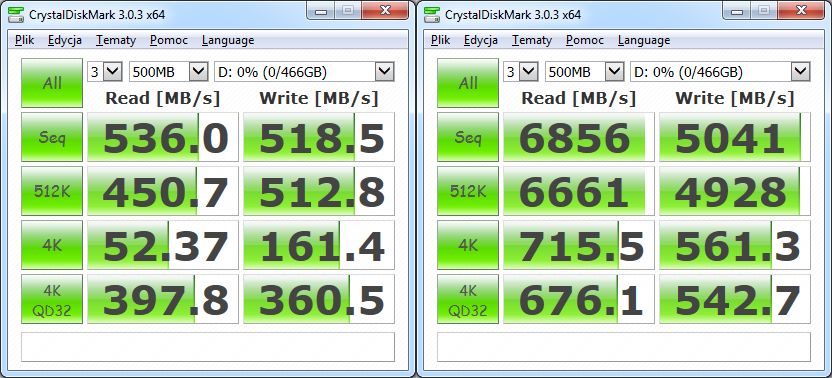Click Read [MB/s] header in left window
The width and height of the screenshot is (832, 378).
[162, 98]
